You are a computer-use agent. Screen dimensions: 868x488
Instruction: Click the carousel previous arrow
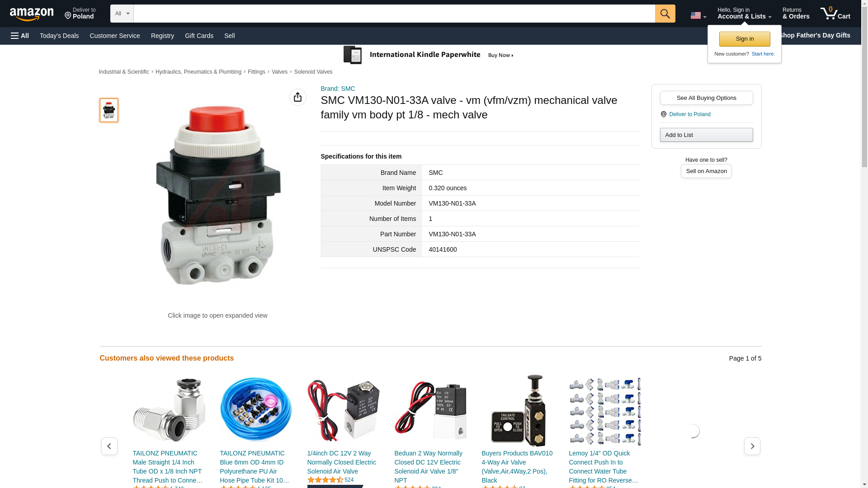pos(109,446)
